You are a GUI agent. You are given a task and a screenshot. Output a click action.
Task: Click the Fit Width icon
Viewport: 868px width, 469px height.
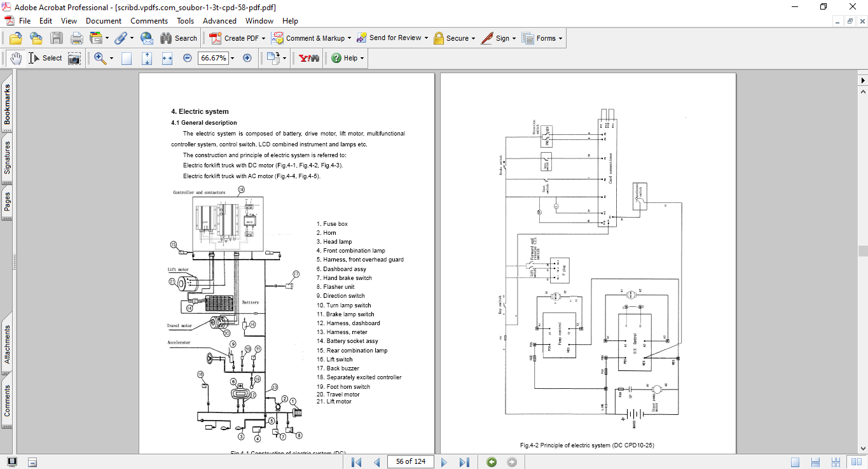(x=167, y=58)
